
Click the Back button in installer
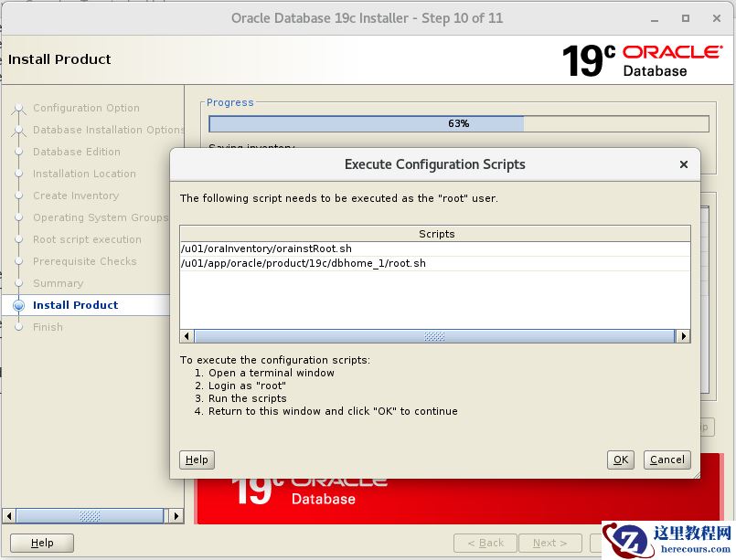[x=485, y=544]
